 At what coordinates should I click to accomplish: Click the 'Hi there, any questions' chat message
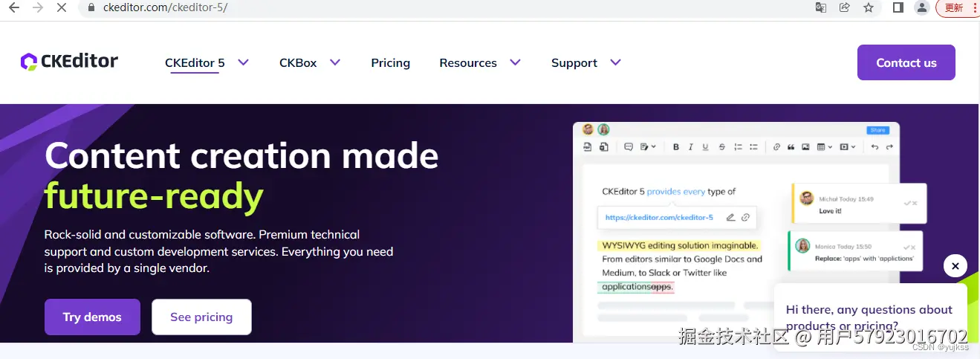869,317
